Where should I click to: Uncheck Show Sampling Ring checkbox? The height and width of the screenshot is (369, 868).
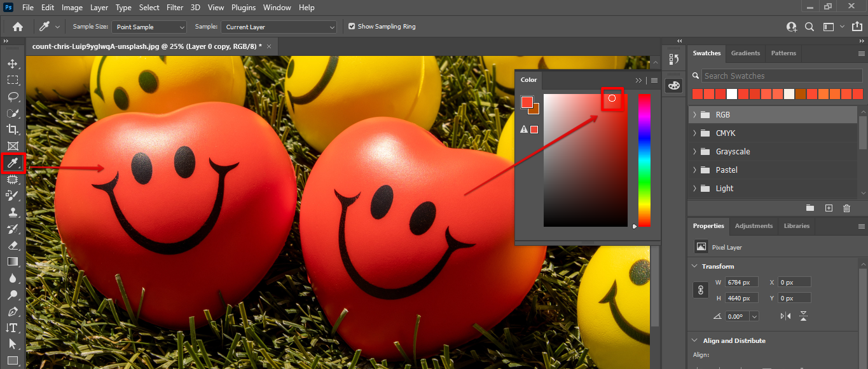[352, 27]
